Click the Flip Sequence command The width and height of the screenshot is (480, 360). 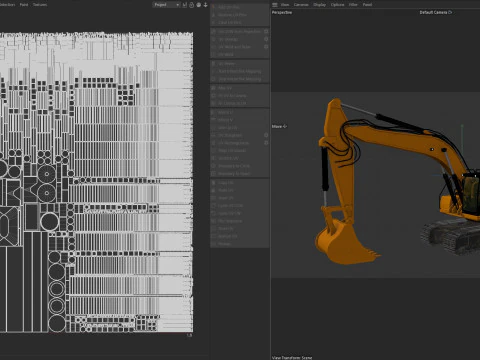click(230, 221)
